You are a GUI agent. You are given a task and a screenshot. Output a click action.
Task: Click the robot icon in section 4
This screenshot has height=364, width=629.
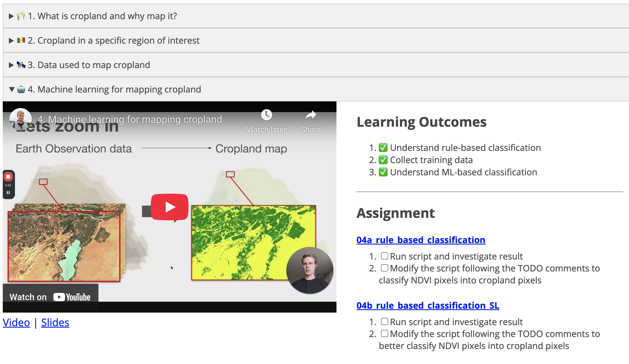21,89
